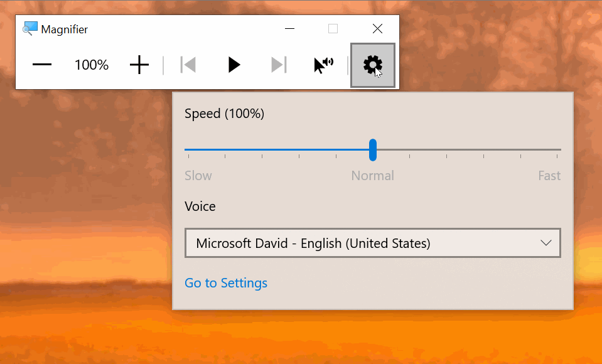Image resolution: width=602 pixels, height=364 pixels.
Task: Click the Slow label under the slider
Action: click(x=198, y=176)
